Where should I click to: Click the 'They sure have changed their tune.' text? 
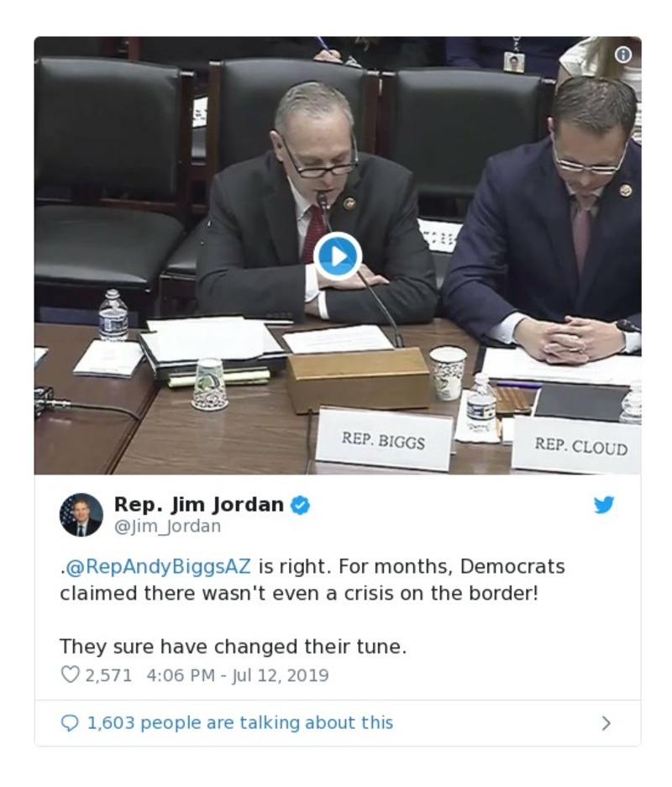coord(233,647)
